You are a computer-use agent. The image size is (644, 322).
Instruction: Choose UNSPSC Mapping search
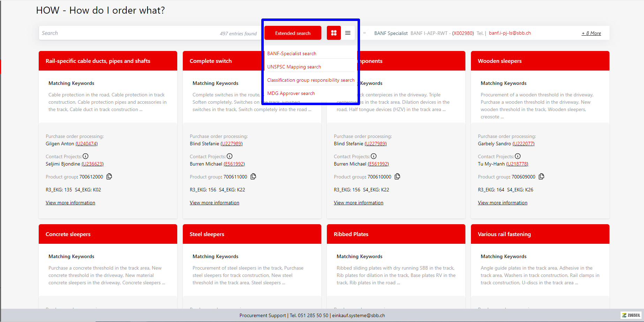[x=294, y=67]
